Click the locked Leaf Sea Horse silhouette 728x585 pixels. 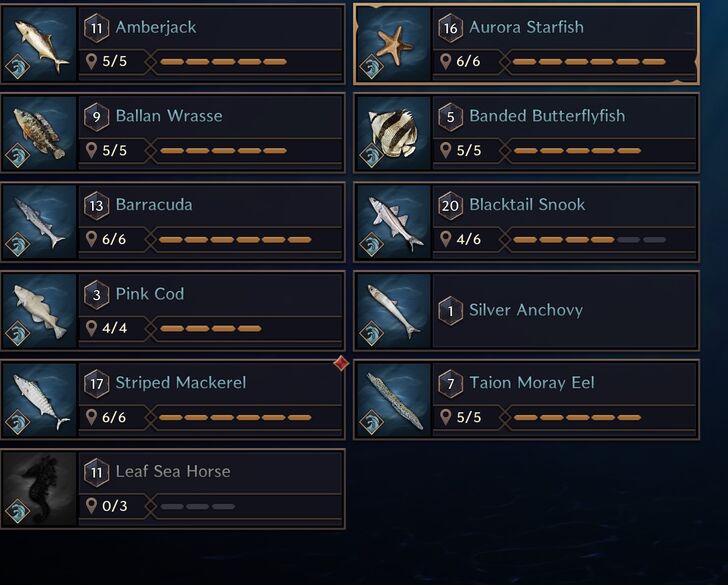[40, 489]
